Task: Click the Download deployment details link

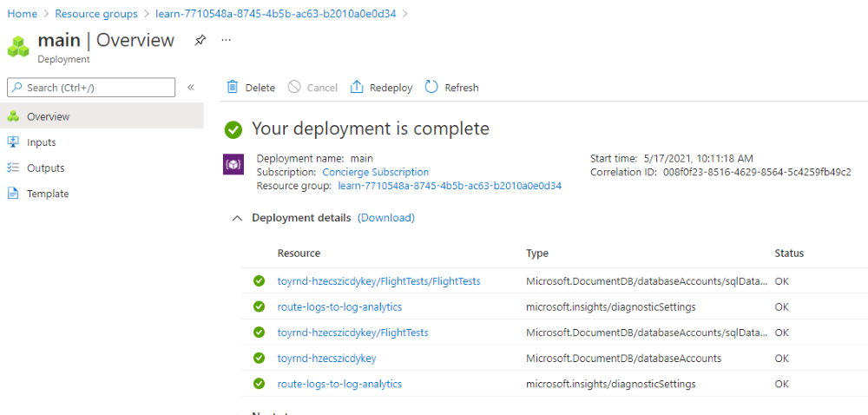Action: tap(386, 218)
